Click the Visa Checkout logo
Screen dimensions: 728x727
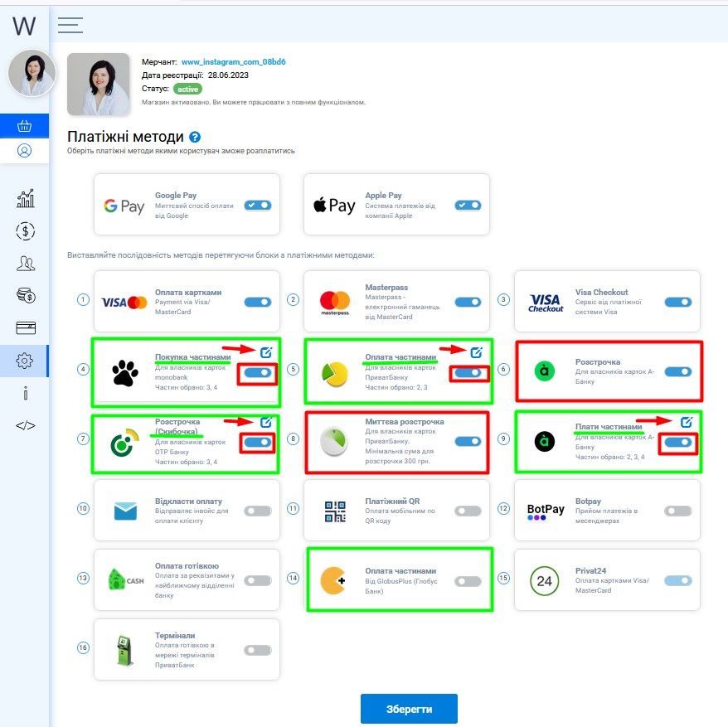pos(546,303)
